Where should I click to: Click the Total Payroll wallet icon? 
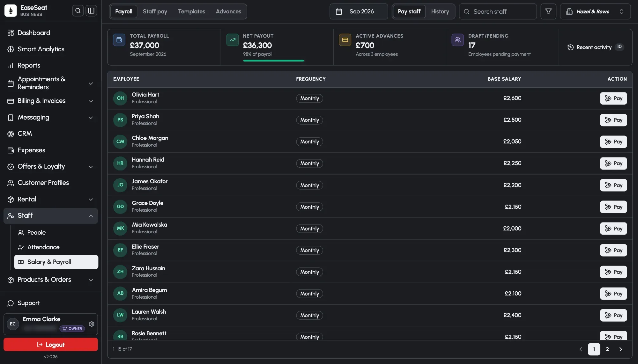[119, 40]
